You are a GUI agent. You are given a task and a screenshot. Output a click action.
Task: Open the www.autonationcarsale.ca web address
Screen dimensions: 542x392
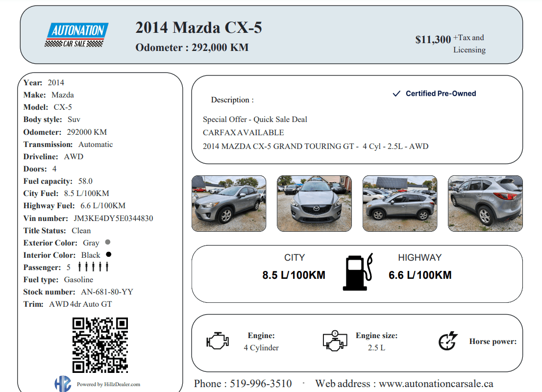tap(436, 384)
